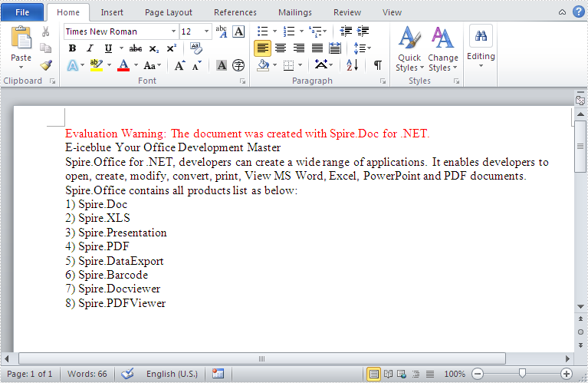Switch to the Page Layout tab

pos(169,12)
